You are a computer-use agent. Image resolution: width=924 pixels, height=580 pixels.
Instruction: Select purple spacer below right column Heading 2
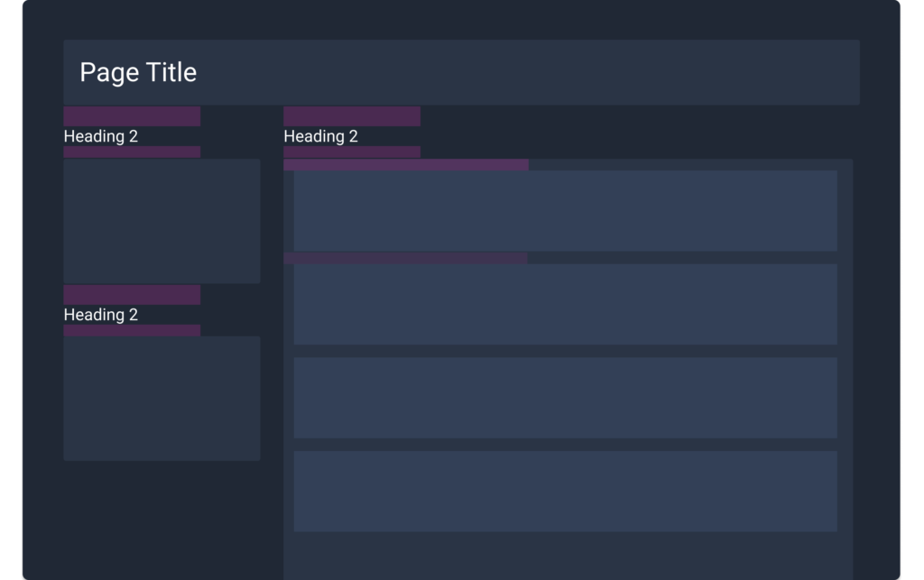352,152
